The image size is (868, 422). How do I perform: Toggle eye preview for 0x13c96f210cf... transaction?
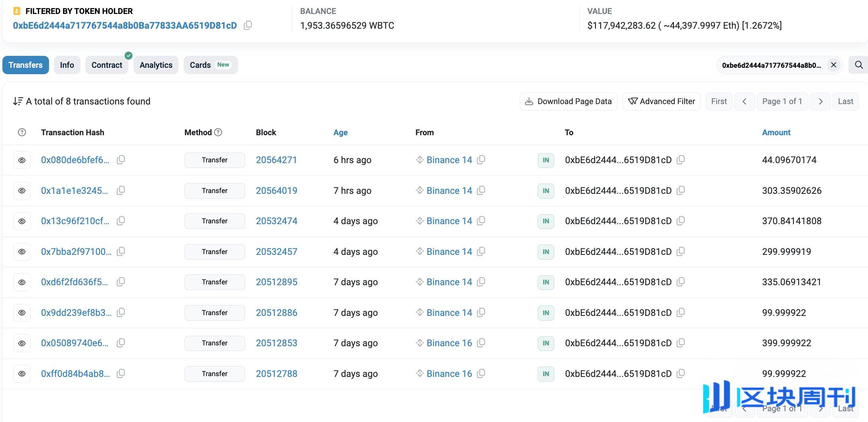click(22, 221)
